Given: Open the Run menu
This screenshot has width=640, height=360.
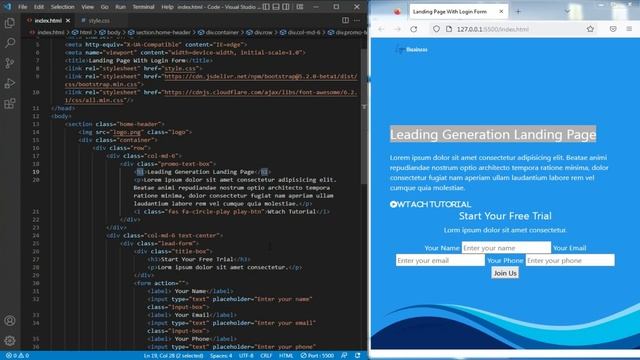Looking at the screenshot, I should coord(120,7).
